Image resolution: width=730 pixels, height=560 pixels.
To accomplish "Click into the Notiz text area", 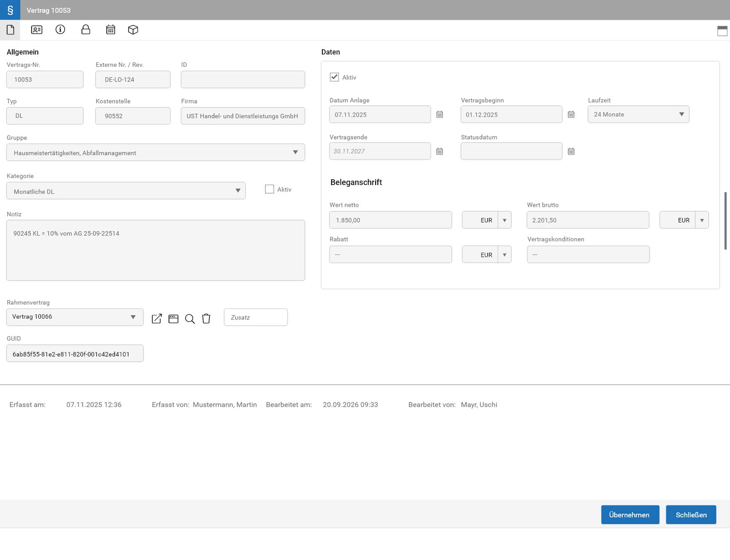I will [155, 250].
